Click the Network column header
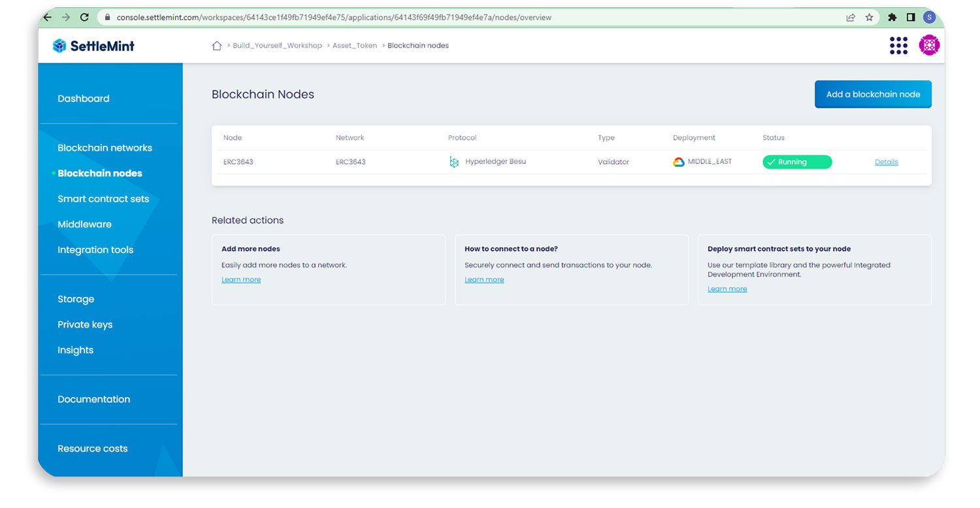 (x=350, y=138)
